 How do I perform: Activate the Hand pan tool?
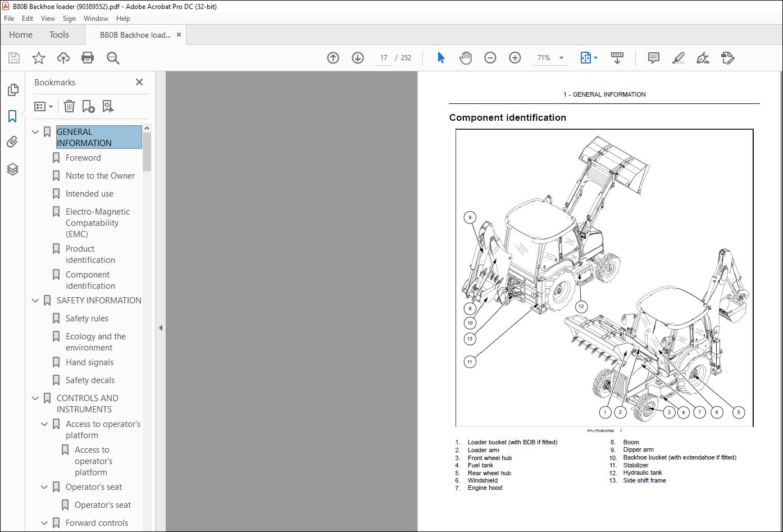[466, 58]
